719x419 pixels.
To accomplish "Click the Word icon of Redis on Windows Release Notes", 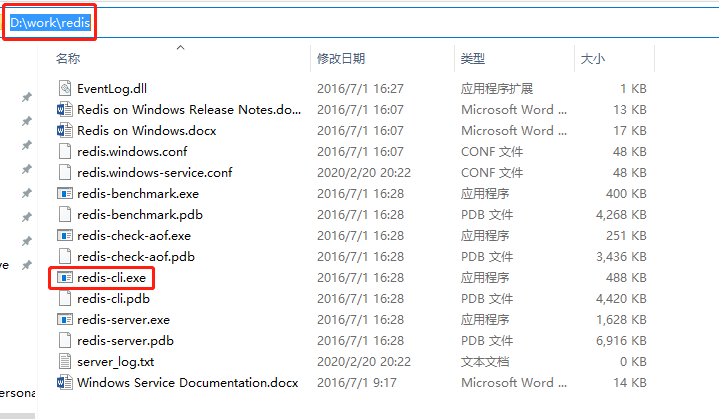I will (65, 109).
